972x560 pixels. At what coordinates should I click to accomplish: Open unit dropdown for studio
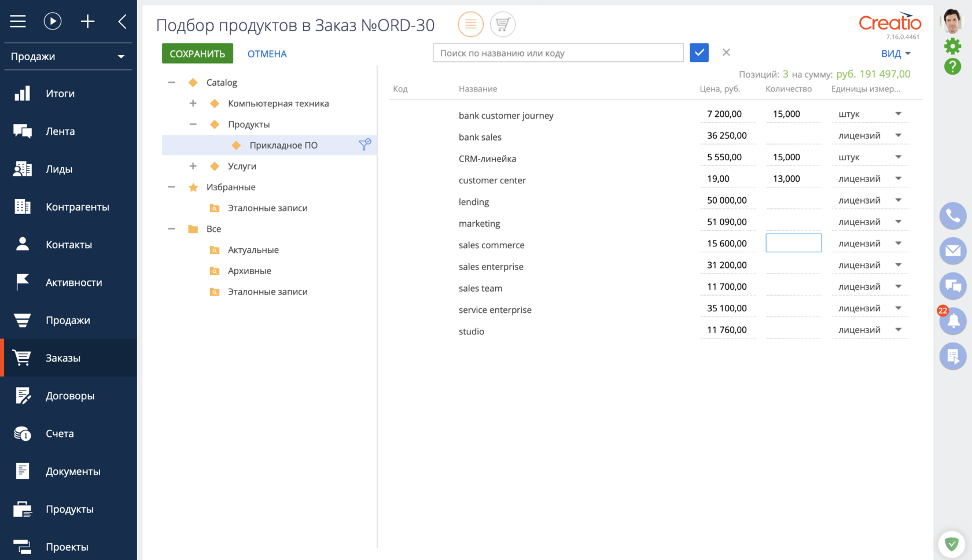click(x=898, y=330)
